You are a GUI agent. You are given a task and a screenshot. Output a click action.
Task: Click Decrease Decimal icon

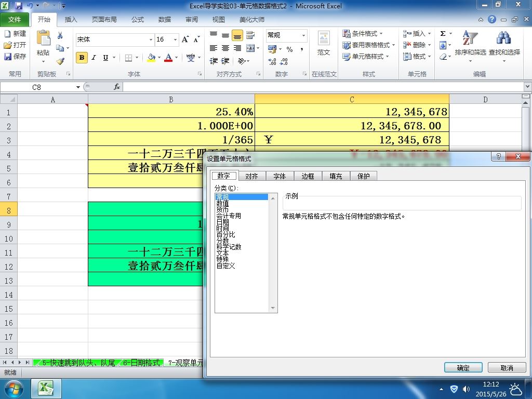point(284,61)
